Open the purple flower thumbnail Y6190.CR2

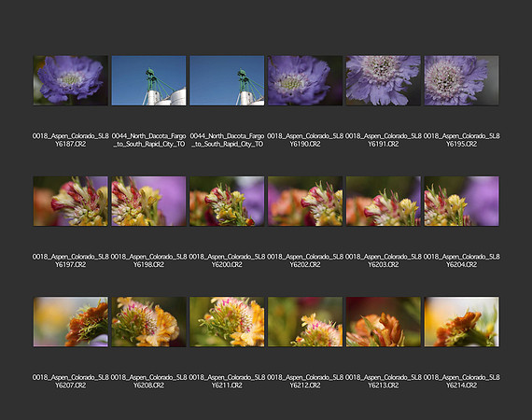pos(305,80)
